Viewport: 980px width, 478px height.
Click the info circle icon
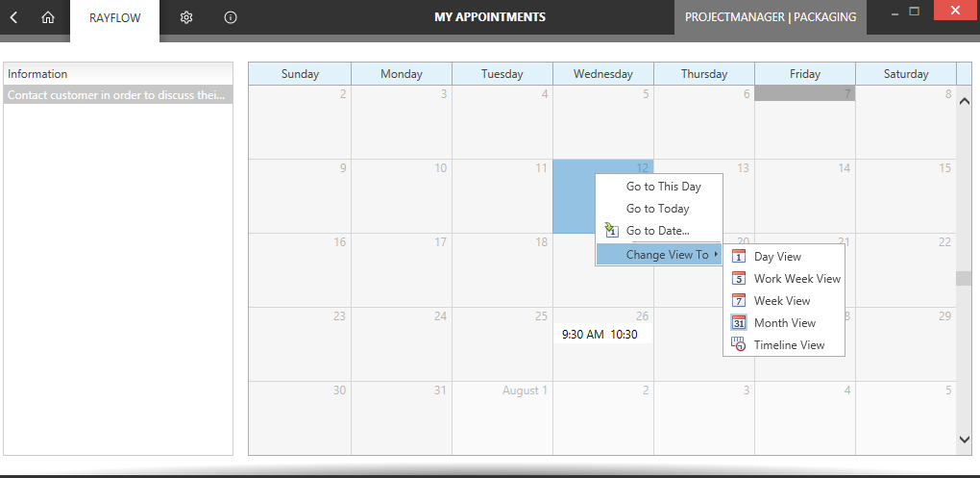click(x=231, y=17)
